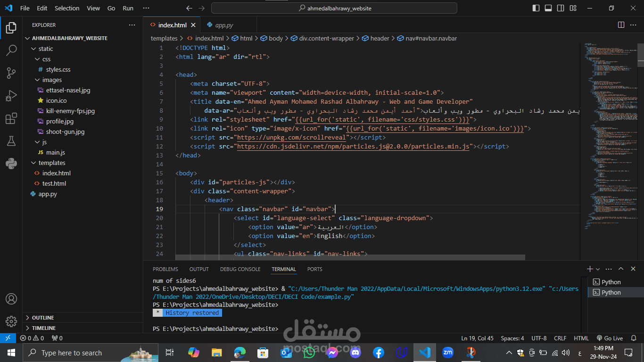The image size is (644, 362).
Task: Open the Manage gear icon
Action: click(11, 321)
